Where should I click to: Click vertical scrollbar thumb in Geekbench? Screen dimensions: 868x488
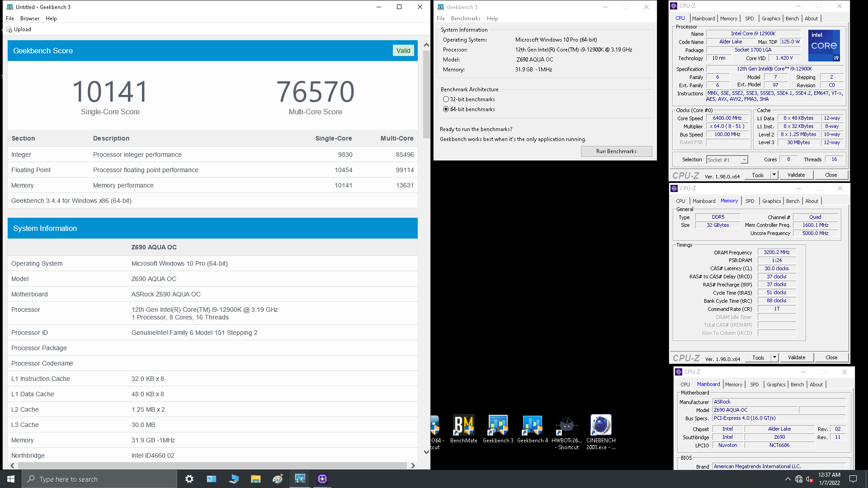pyautogui.click(x=426, y=94)
